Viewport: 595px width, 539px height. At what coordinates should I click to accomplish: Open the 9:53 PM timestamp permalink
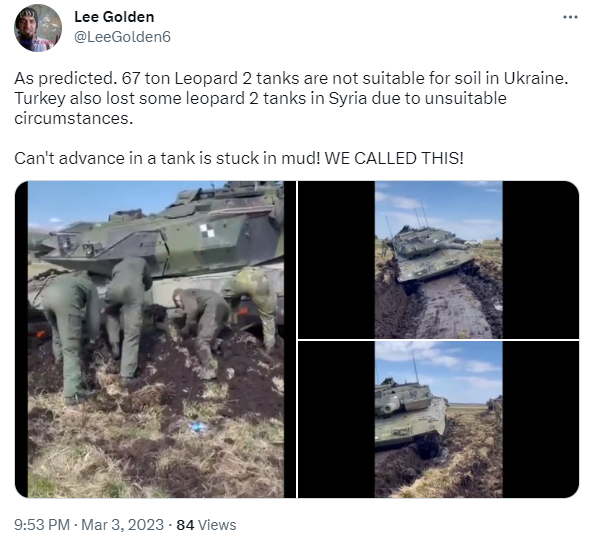(42, 525)
